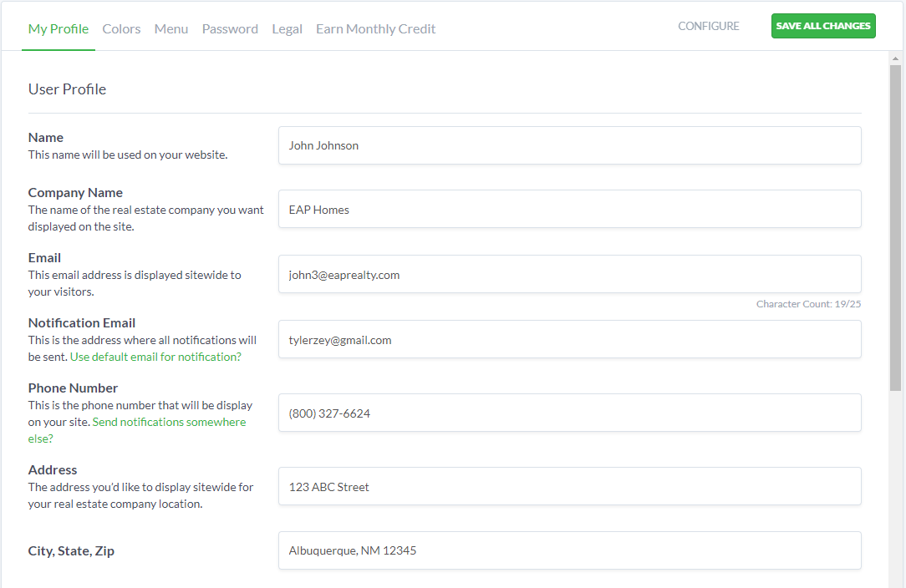Go to the Menu tab

click(x=171, y=28)
